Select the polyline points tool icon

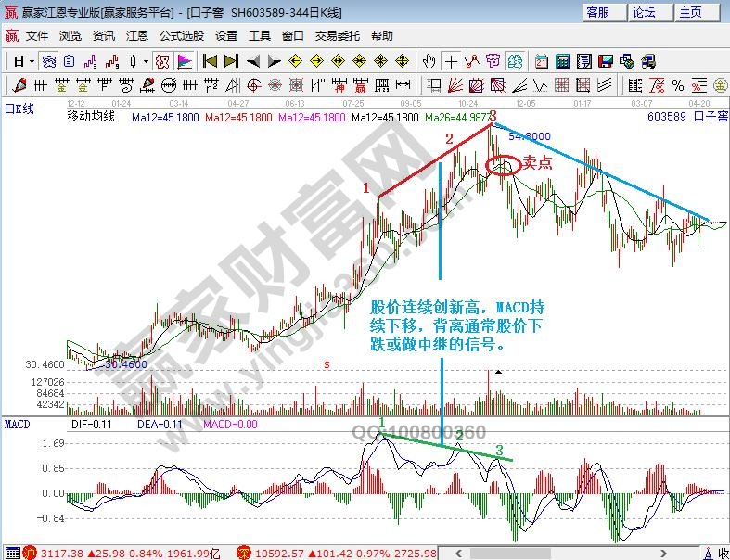point(472,61)
